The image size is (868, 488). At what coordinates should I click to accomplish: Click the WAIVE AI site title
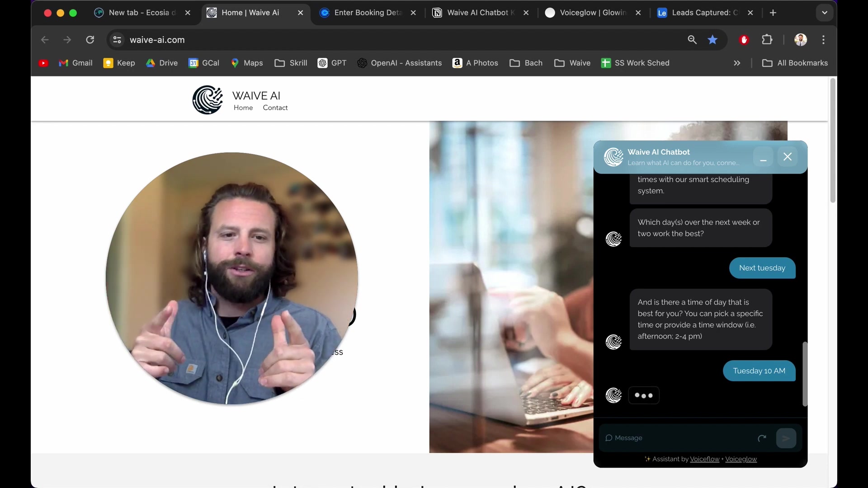[256, 96]
